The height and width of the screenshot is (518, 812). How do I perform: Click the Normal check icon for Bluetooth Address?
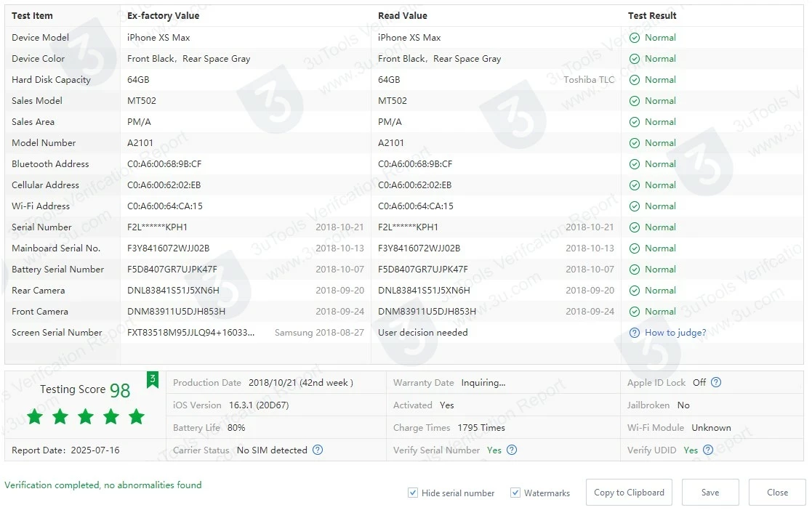click(635, 164)
